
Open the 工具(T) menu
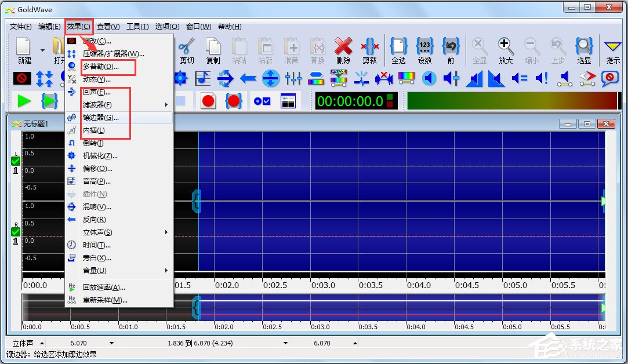(x=137, y=27)
